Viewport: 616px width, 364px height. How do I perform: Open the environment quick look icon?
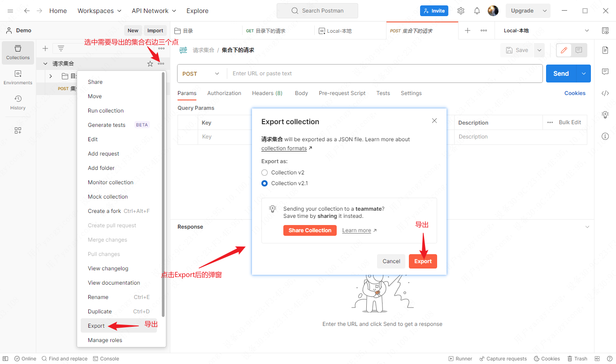click(605, 30)
